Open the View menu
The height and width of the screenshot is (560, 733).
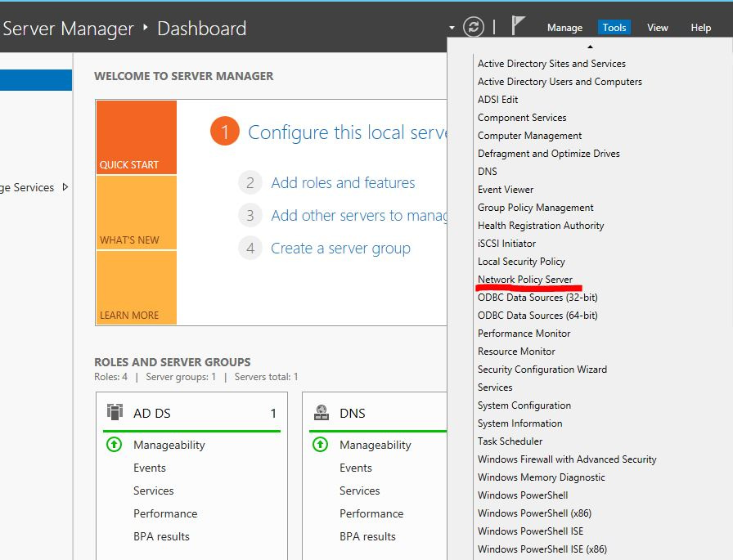[657, 28]
